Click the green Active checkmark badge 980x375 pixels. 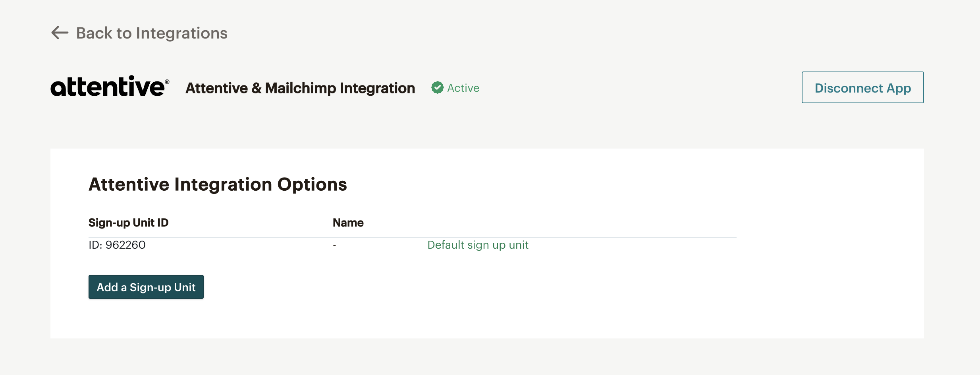[437, 87]
